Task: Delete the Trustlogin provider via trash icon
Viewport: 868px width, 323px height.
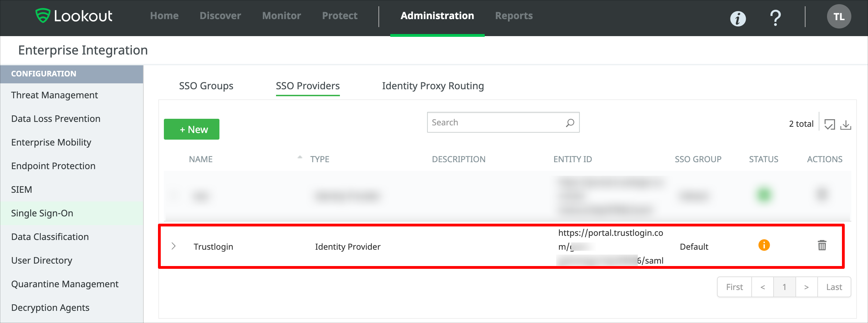Action: (x=822, y=245)
